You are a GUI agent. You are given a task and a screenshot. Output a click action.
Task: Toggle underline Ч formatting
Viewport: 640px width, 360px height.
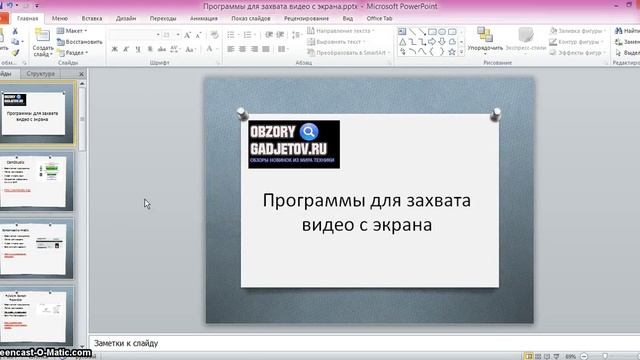click(x=138, y=49)
